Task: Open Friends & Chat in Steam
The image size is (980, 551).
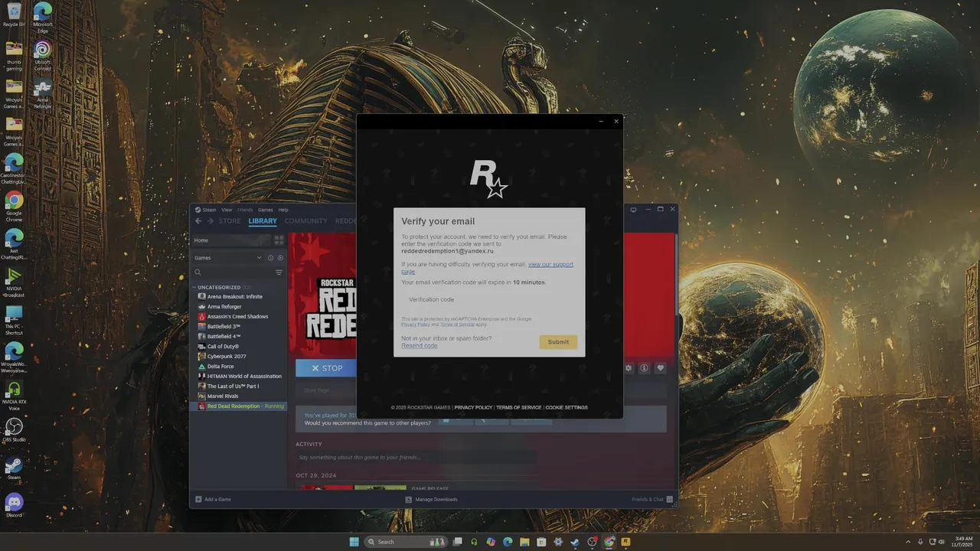Action: [652, 499]
